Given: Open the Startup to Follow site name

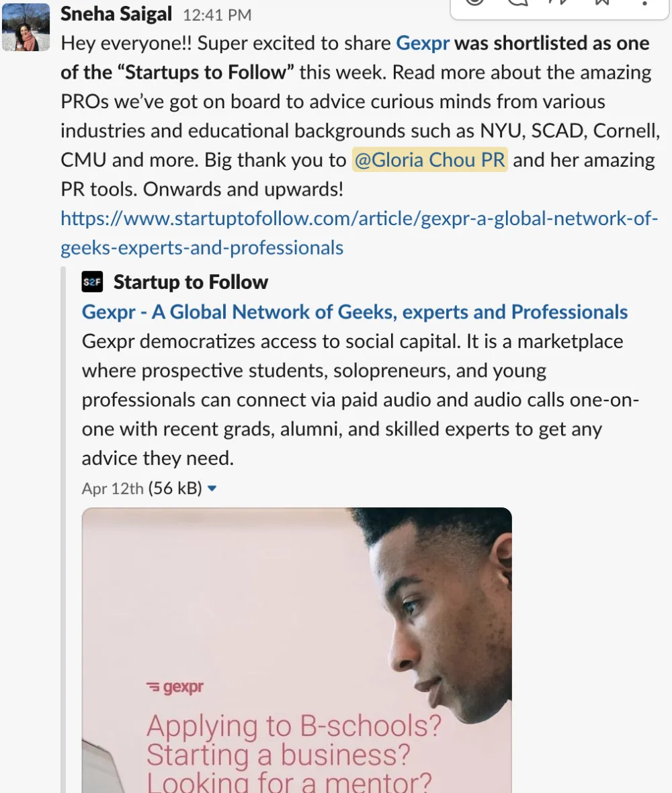Looking at the screenshot, I should pyautogui.click(x=191, y=282).
